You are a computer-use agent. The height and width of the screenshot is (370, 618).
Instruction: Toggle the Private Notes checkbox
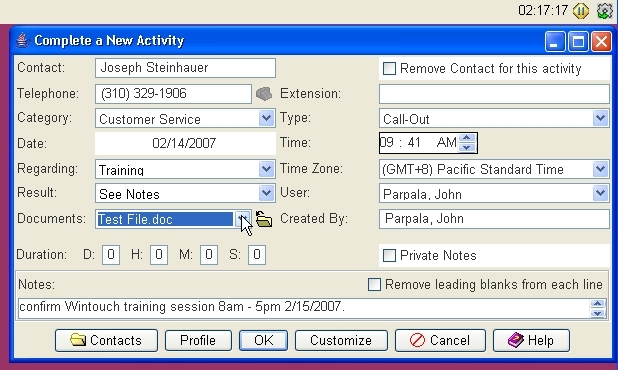[389, 255]
